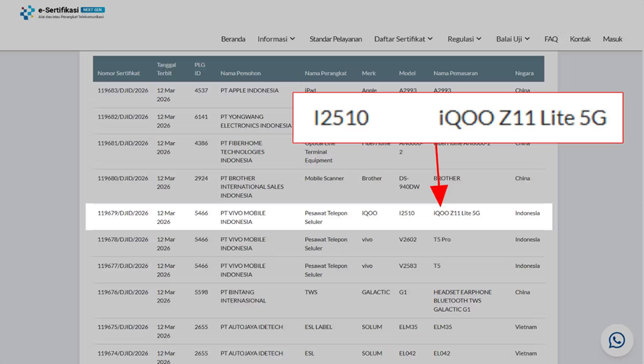Click the Tanggal Terbit column header
The height and width of the screenshot is (364, 644).
[166, 69]
